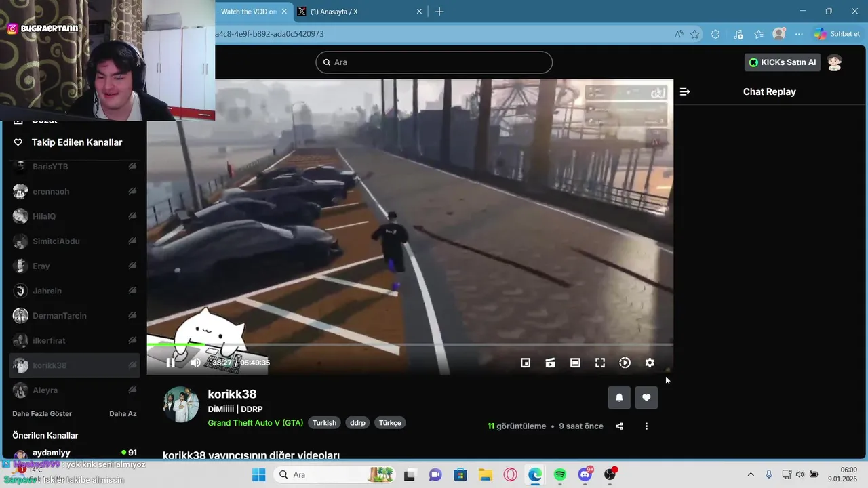The image size is (868, 488).
Task: Open a new browser tab
Action: pyautogui.click(x=439, y=12)
